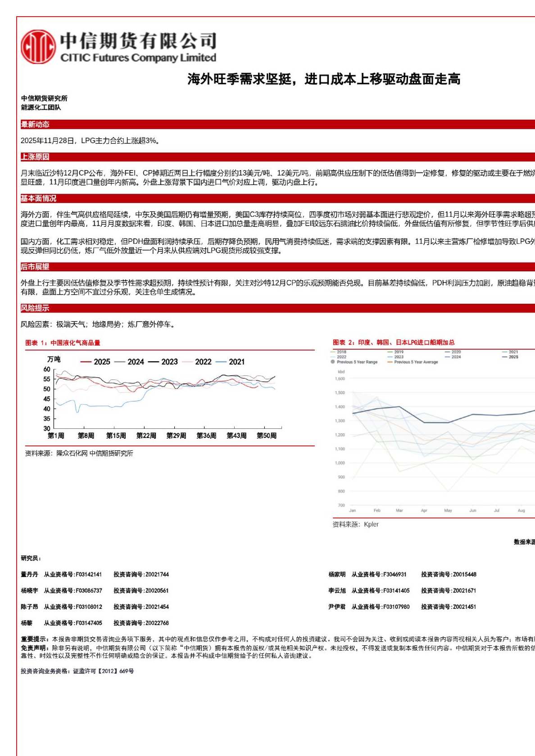Image resolution: width=535 pixels, height=756 pixels.
Task: Click the report title 海外旺季需求坚挺
Action: pos(324,79)
